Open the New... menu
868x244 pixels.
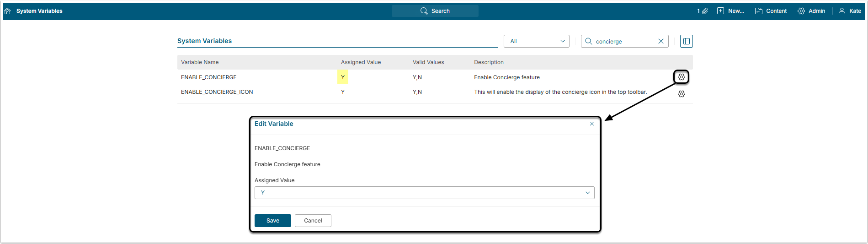pos(730,11)
